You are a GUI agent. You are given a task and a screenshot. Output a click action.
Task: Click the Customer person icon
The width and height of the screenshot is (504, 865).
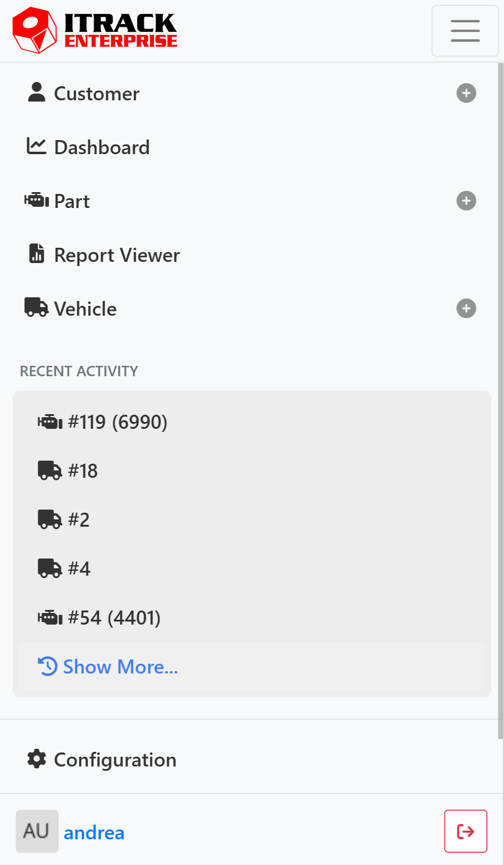(36, 92)
